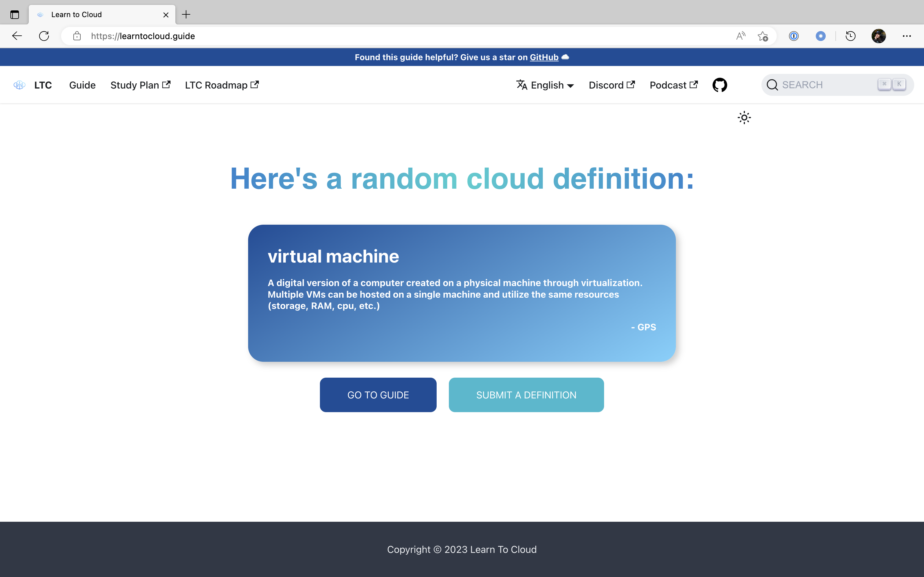Screen dimensions: 924x577
Task: Open the browser three-dots settings menu
Action: click(x=907, y=36)
